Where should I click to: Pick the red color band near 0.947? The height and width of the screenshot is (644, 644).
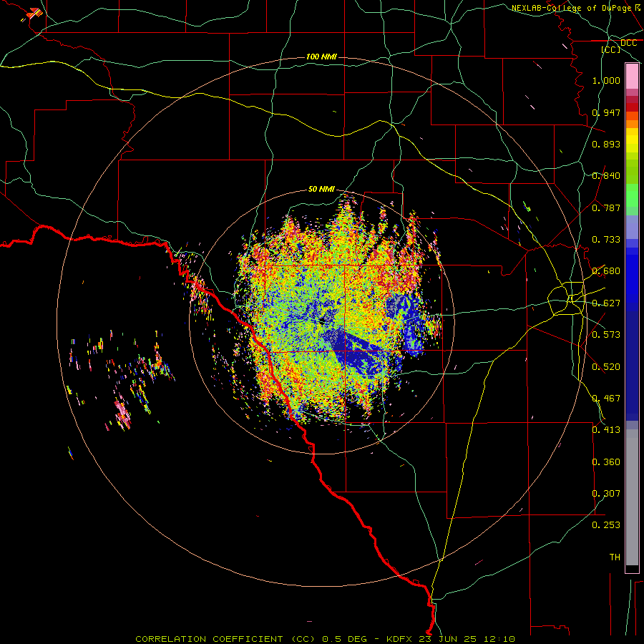point(632,107)
